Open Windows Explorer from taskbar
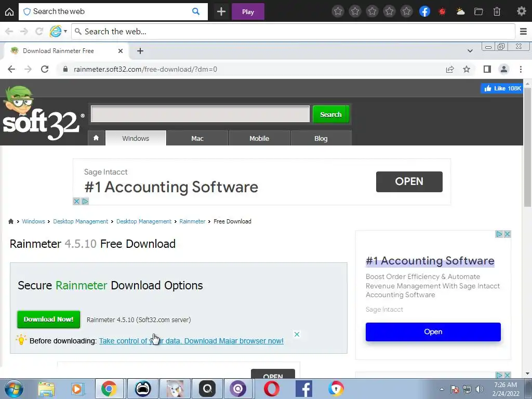This screenshot has width=532, height=399. (x=46, y=389)
